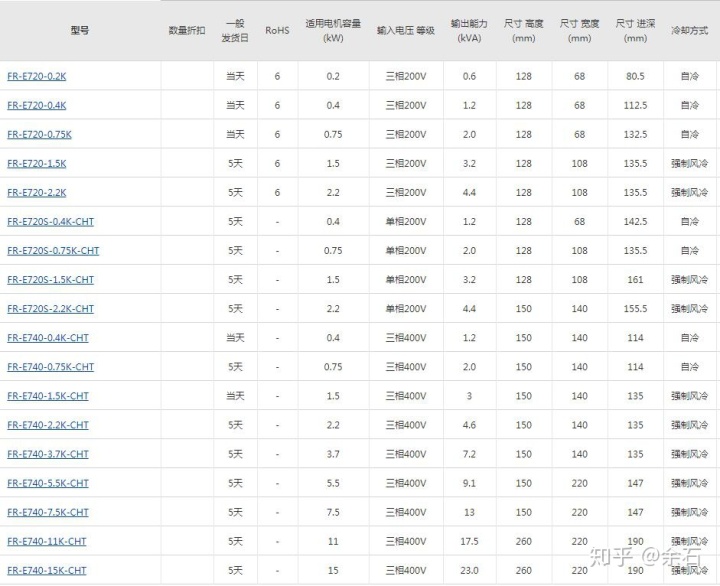Click the 尺寸 进深 (mm) column header

tap(636, 31)
